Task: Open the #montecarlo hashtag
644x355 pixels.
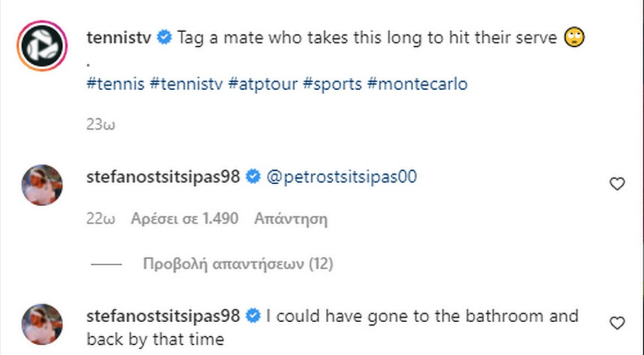Action: point(418,84)
